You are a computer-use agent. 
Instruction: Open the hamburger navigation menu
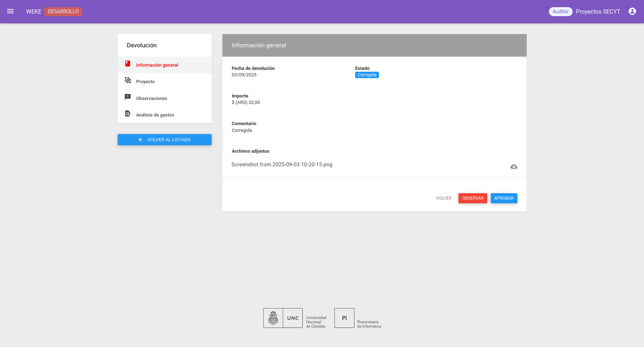click(10, 11)
